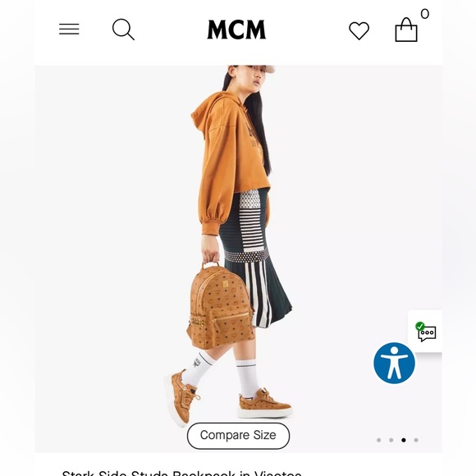Open the live chat widget
476x476 pixels.
click(x=425, y=332)
